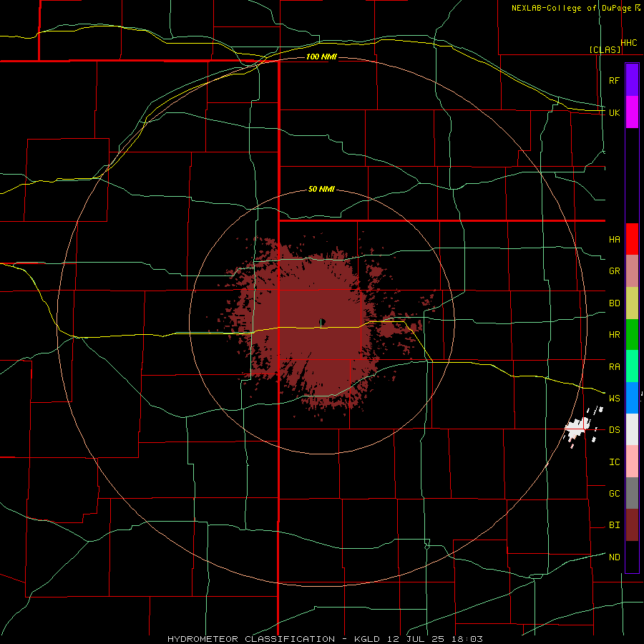Click the white dry snow echo cluster

pyautogui.click(x=578, y=428)
